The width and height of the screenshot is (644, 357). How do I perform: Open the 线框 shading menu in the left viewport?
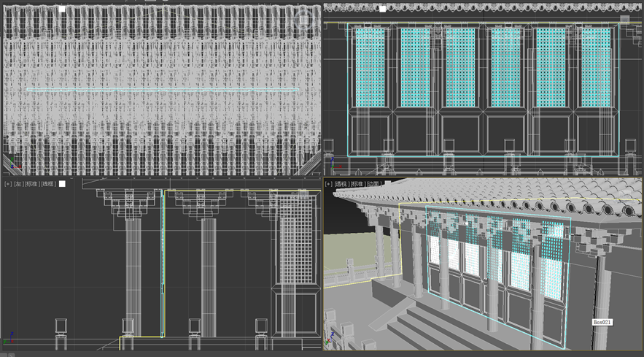coord(48,184)
